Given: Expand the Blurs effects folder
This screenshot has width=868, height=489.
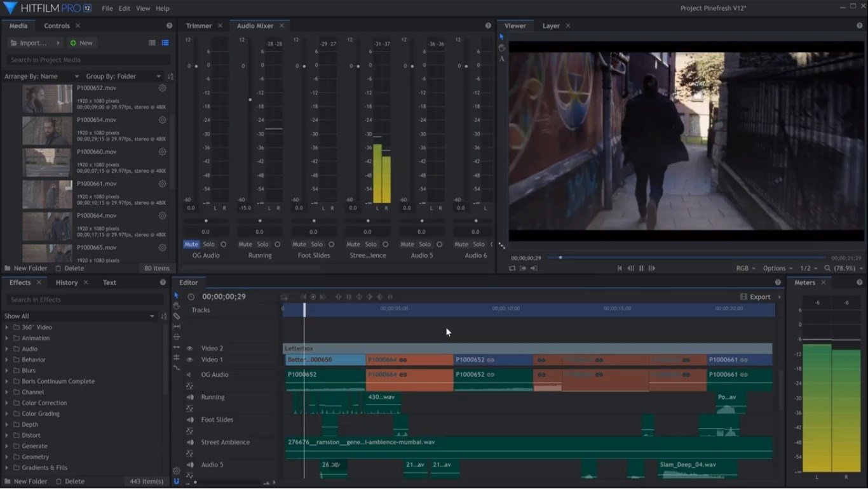Looking at the screenshot, I should (x=7, y=370).
